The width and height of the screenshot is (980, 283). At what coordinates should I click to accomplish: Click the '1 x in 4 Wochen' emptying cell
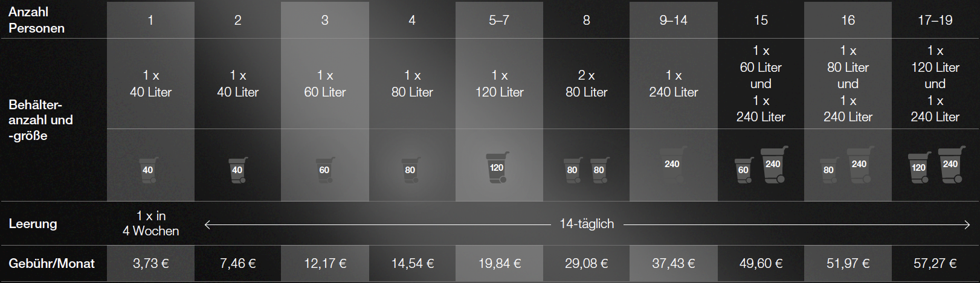tap(150, 223)
